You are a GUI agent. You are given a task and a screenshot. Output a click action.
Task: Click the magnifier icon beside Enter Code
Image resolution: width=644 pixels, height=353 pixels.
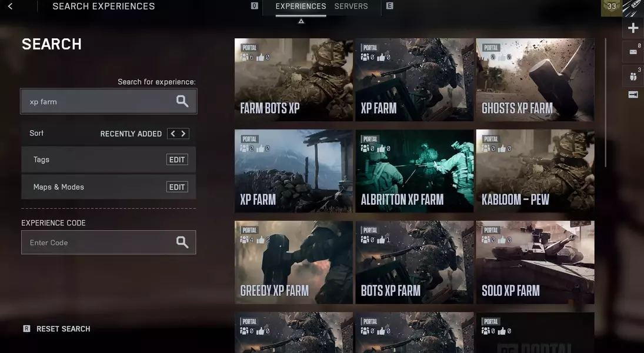(x=182, y=242)
